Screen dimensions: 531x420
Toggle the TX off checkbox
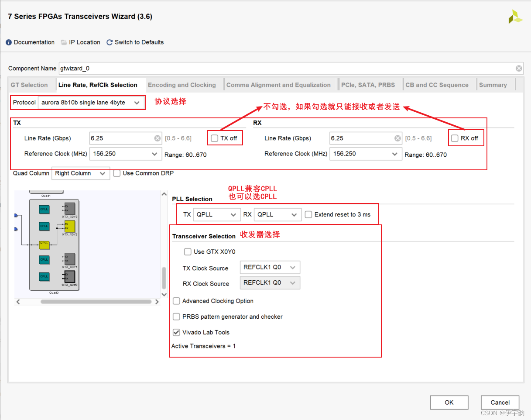[x=214, y=138]
